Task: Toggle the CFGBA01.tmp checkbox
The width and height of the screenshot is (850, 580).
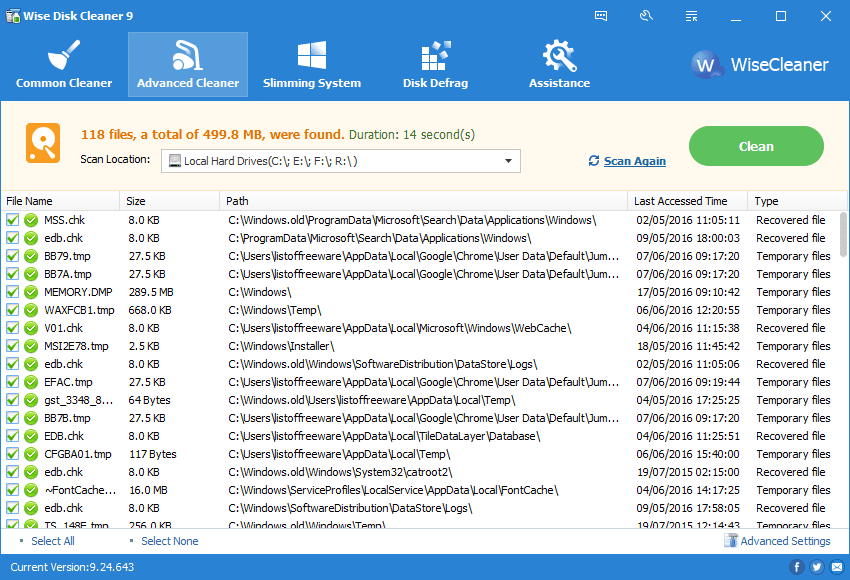Action: (x=12, y=454)
